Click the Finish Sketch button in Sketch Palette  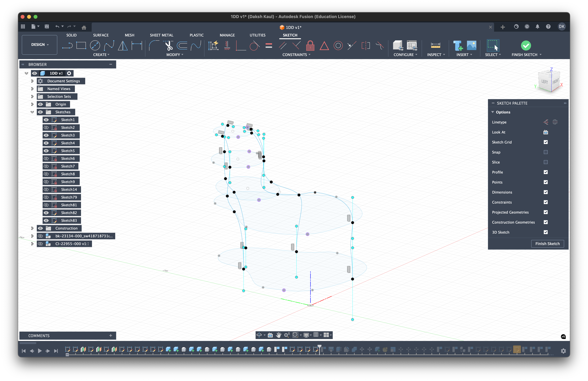pyautogui.click(x=547, y=244)
